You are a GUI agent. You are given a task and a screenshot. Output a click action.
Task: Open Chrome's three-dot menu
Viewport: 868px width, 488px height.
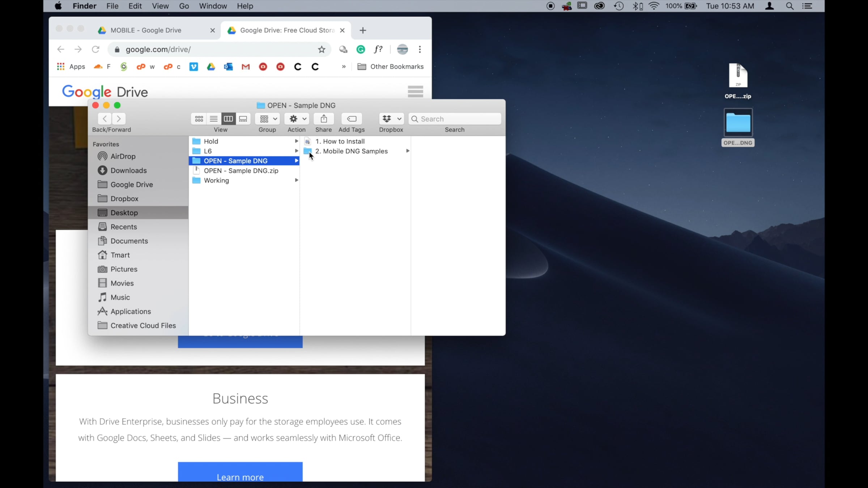[420, 50]
